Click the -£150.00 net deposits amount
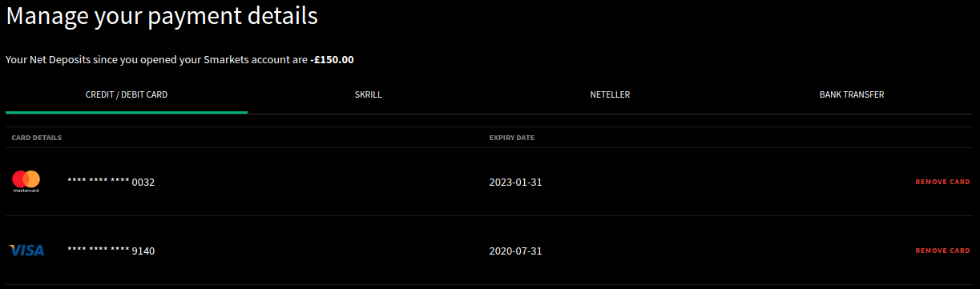The image size is (980, 289). [332, 59]
